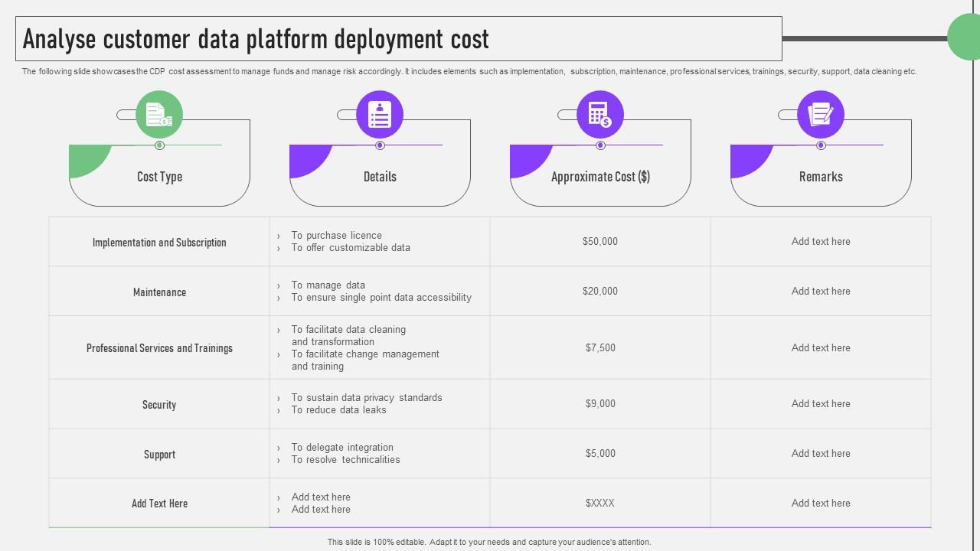Screen dimensions: 980x551
Task: Click the purple Details list icon
Action: [x=380, y=115]
